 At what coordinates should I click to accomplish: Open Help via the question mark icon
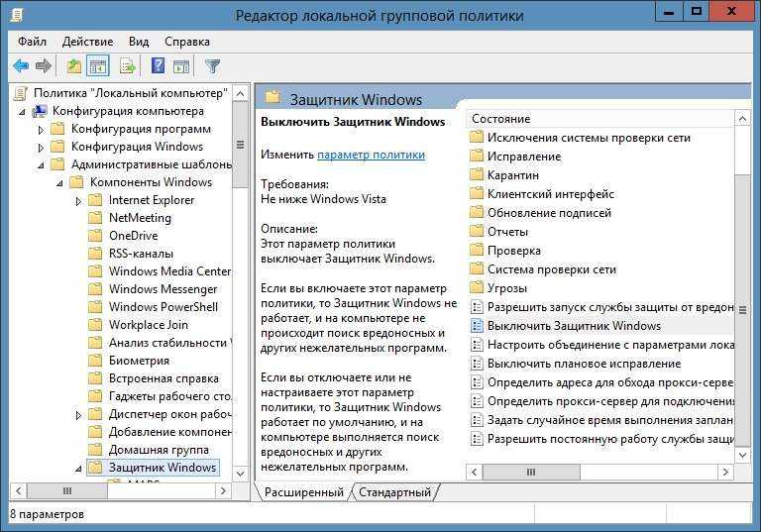pyautogui.click(x=159, y=65)
